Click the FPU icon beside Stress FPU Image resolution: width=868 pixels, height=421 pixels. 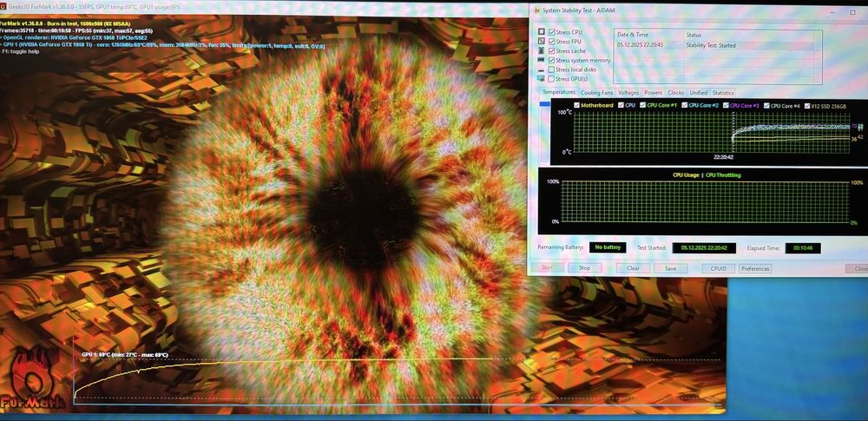coord(542,42)
